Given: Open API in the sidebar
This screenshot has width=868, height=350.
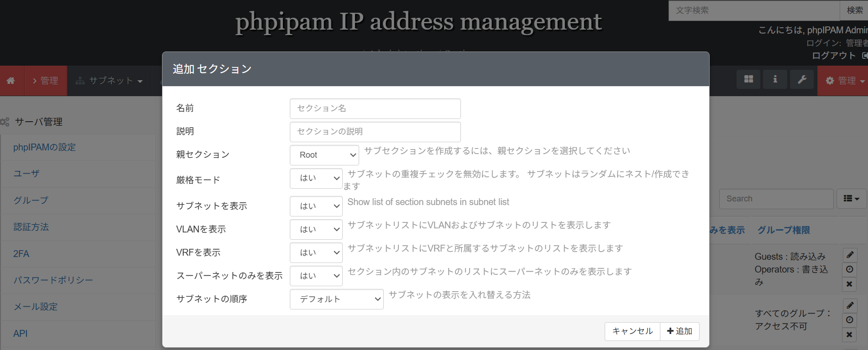Looking at the screenshot, I should 20,334.
